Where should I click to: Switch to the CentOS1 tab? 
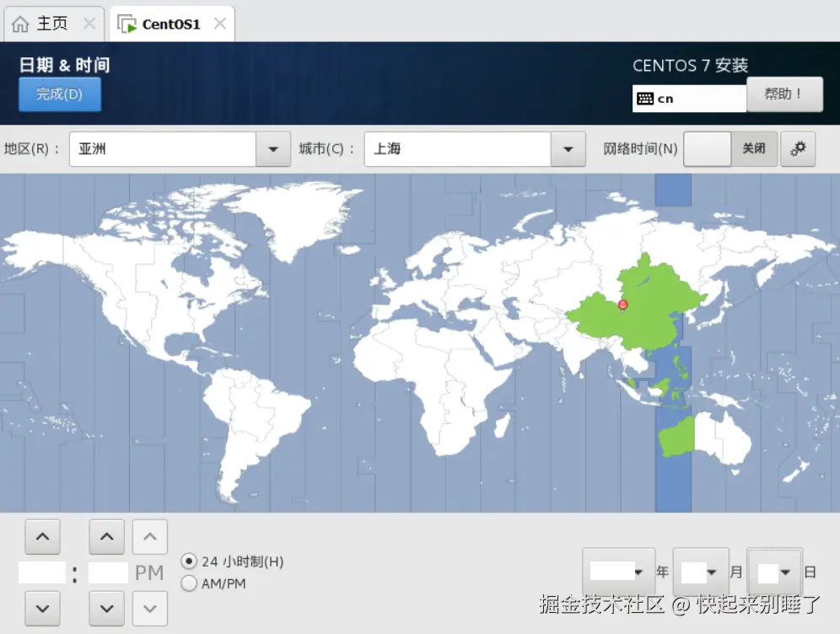point(171,24)
